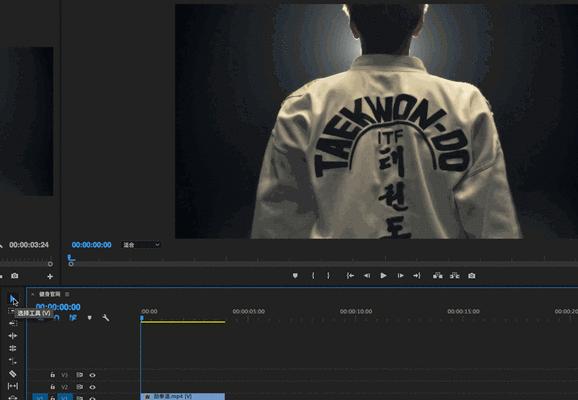Screen dimensions: 578x400
Task: Click Program monitor timecode 00:00:00:00
Action: click(91, 245)
